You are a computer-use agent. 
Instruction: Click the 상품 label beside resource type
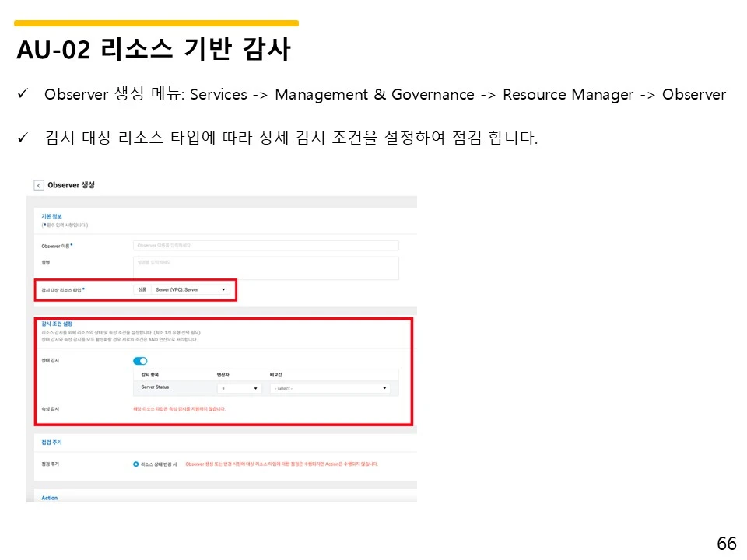(141, 289)
